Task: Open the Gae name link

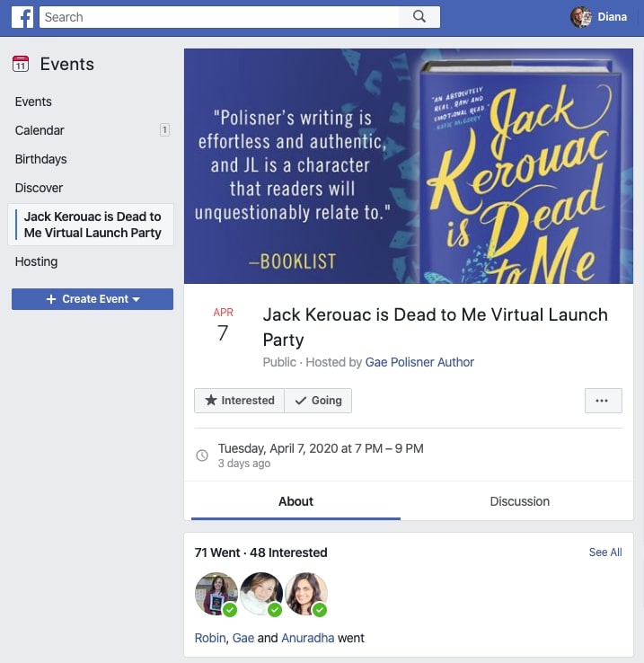Action: coord(243,638)
